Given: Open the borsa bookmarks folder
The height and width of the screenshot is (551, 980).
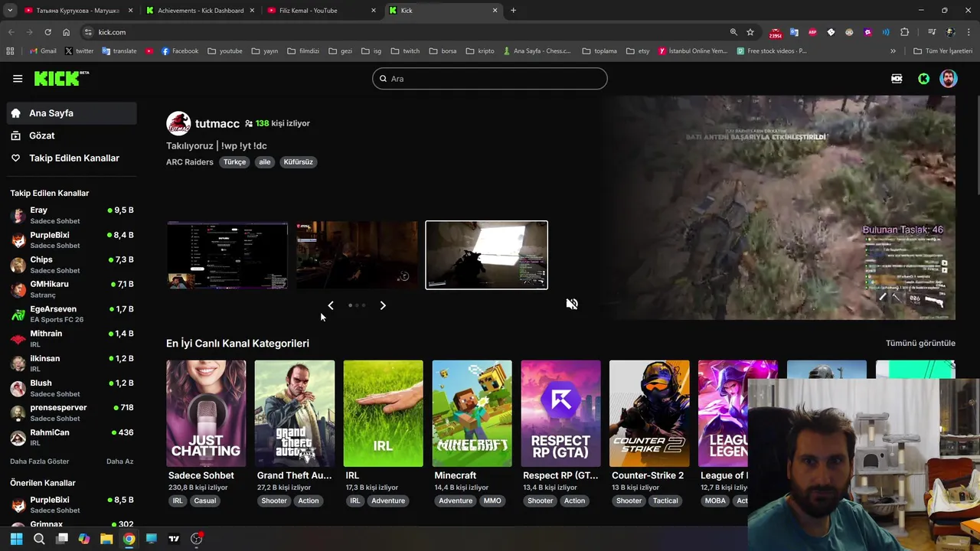Looking at the screenshot, I should 443,51.
